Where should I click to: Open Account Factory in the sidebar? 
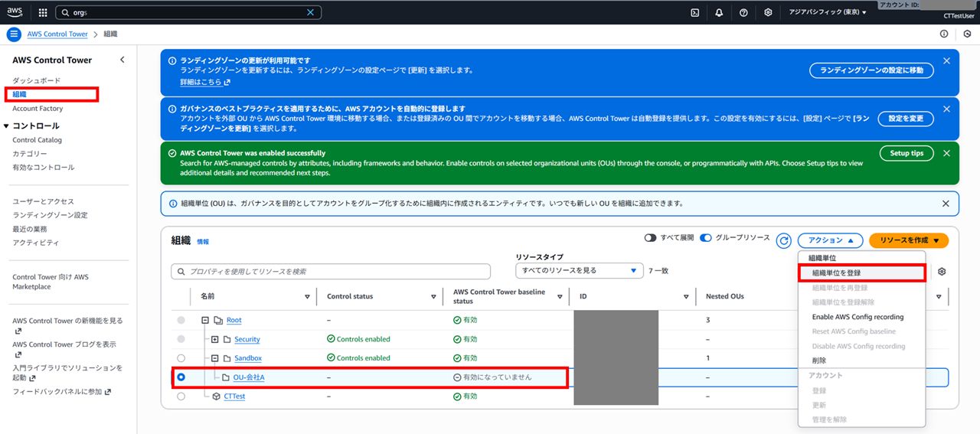coord(38,109)
